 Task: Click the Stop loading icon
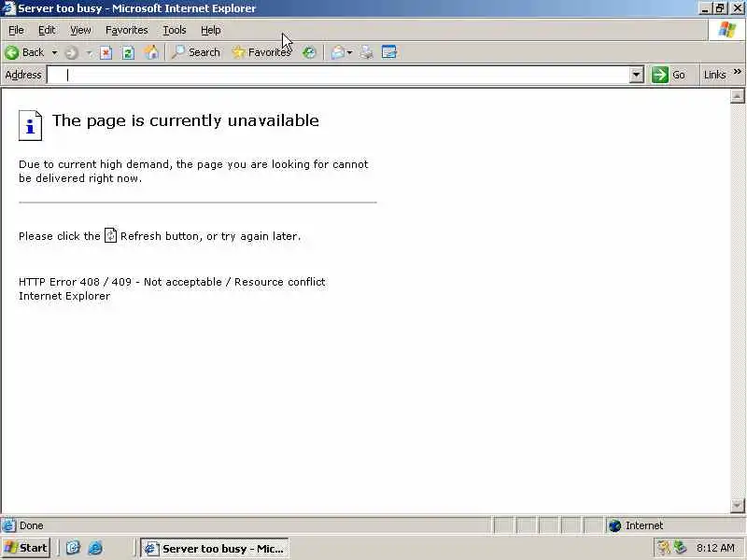pyautogui.click(x=106, y=52)
